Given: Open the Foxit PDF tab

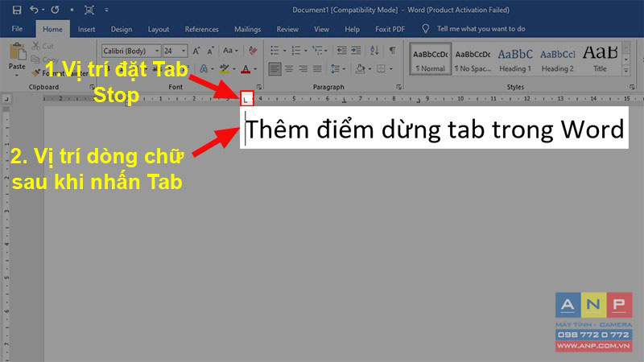Looking at the screenshot, I should pos(390,29).
